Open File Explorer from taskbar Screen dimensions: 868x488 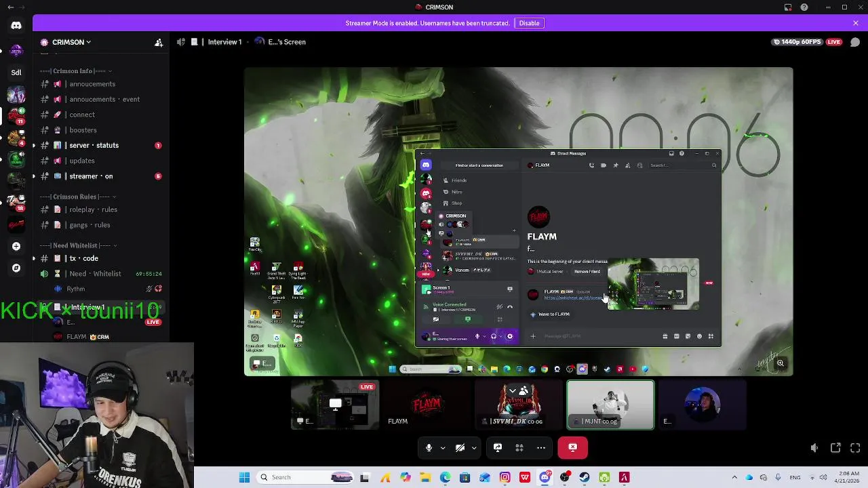tap(425, 478)
